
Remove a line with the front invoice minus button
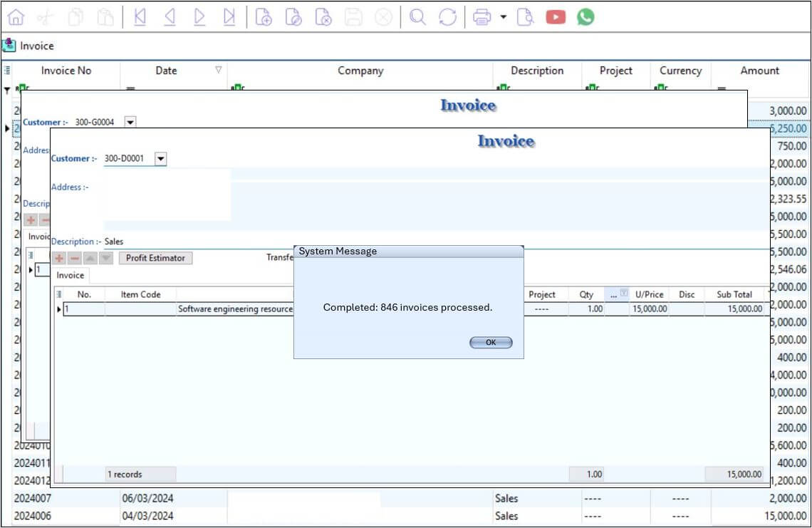coord(75,258)
